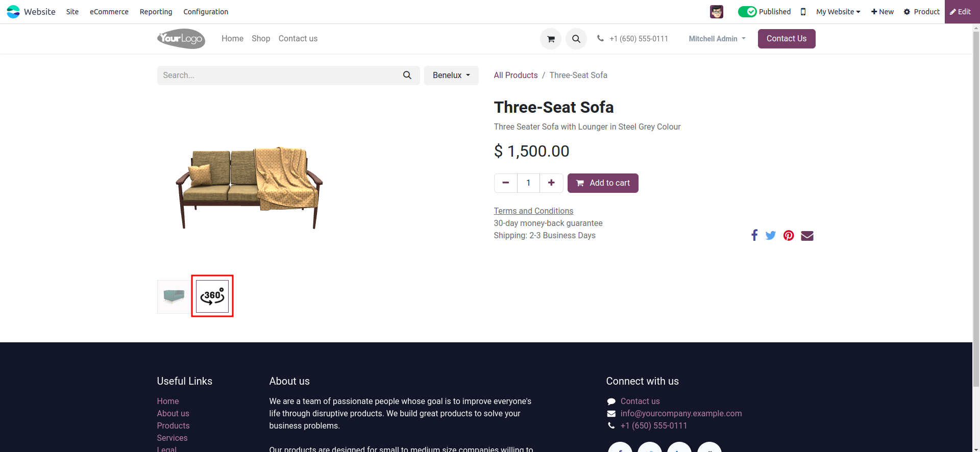Open the My Website dropdown

[838, 12]
